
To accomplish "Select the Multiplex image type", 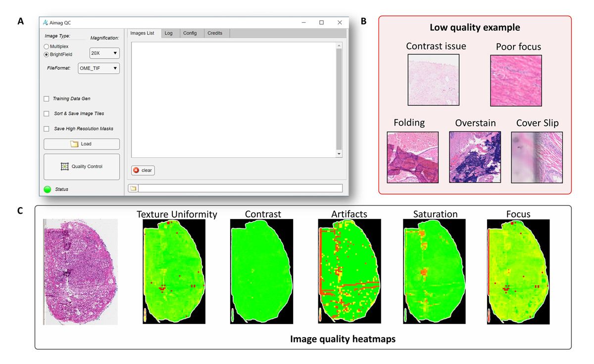I will coord(47,46).
